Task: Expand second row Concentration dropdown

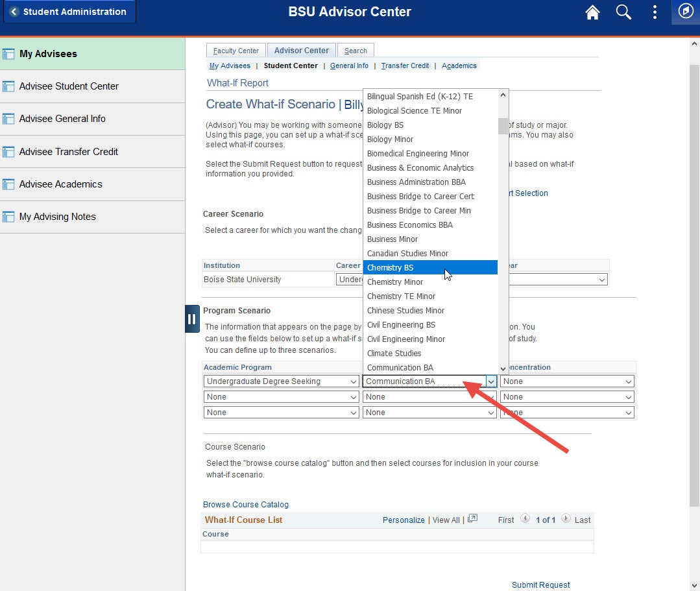Action: [568, 397]
